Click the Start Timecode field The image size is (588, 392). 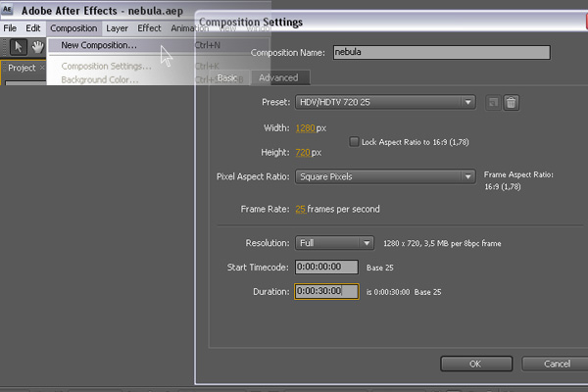click(x=326, y=267)
